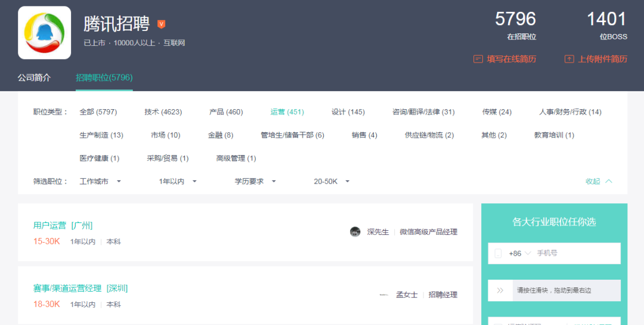This screenshot has width=644, height=325.
Task: Filter by 供应链/物流 (2)
Action: coord(429,135)
